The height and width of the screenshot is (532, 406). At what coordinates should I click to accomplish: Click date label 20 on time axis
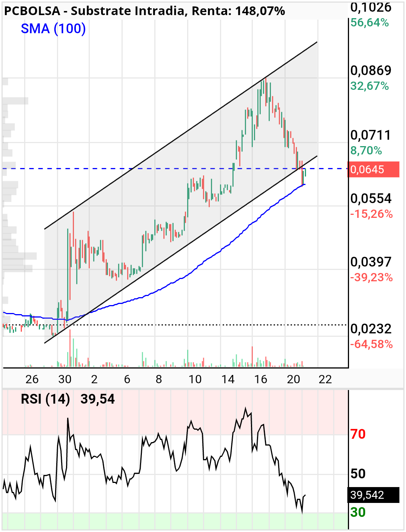(294, 379)
